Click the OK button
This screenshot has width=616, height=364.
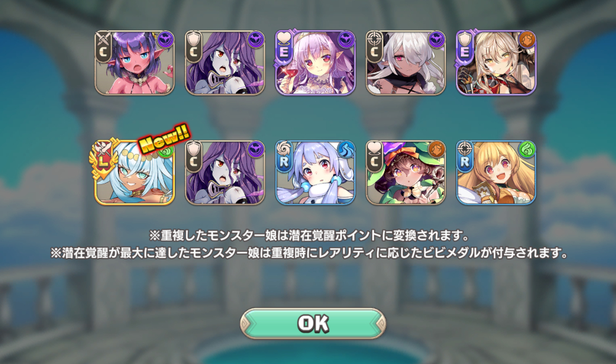(x=313, y=323)
